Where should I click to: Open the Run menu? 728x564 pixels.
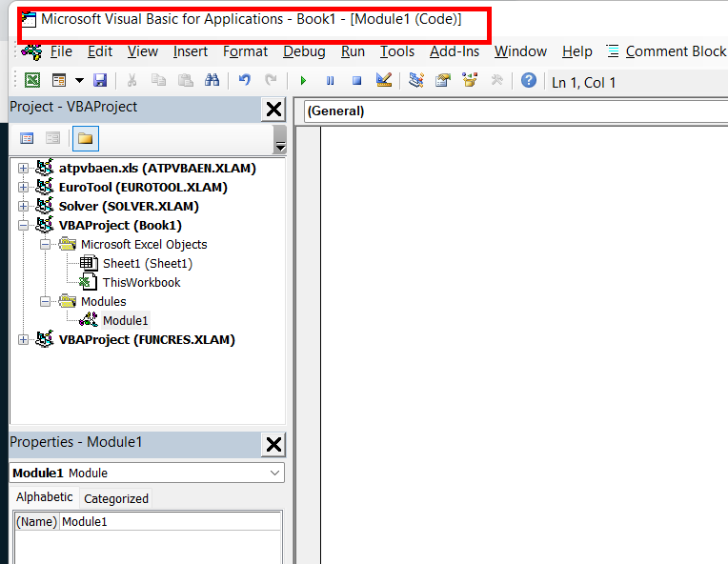click(353, 51)
